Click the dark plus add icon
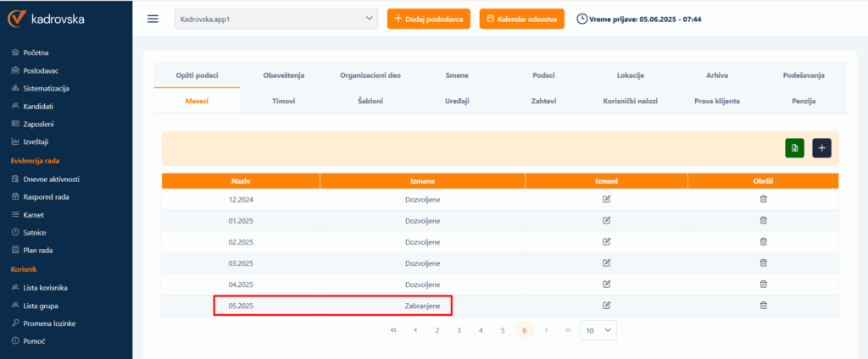The height and width of the screenshot is (359, 868). coord(821,148)
